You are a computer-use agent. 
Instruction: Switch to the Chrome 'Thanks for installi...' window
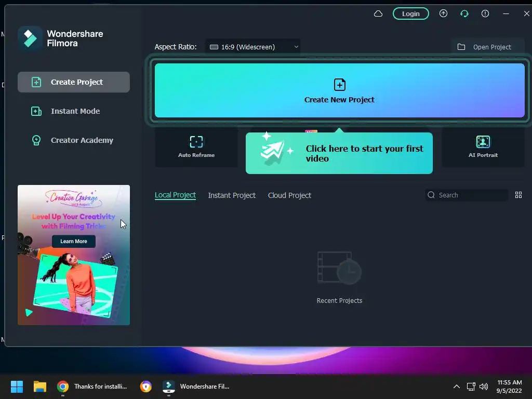coord(92,387)
